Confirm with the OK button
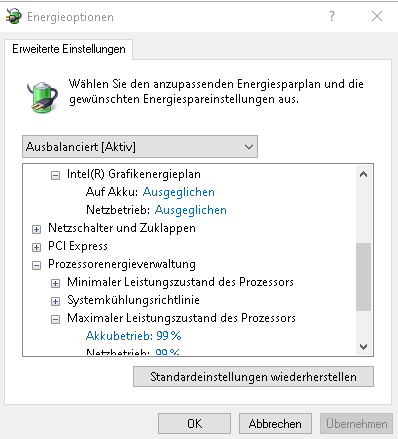The height and width of the screenshot is (439, 398). point(194,424)
